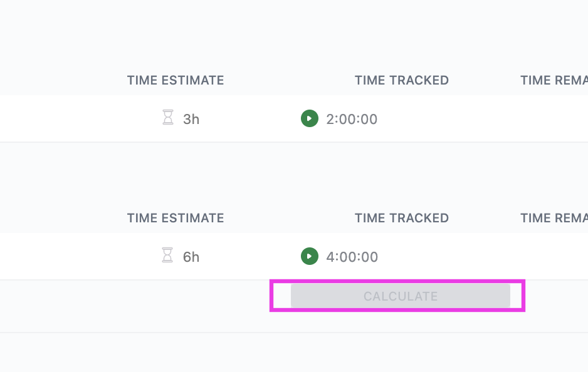
Task: Click the 4:00:00 tracked time link
Action: [x=353, y=257]
